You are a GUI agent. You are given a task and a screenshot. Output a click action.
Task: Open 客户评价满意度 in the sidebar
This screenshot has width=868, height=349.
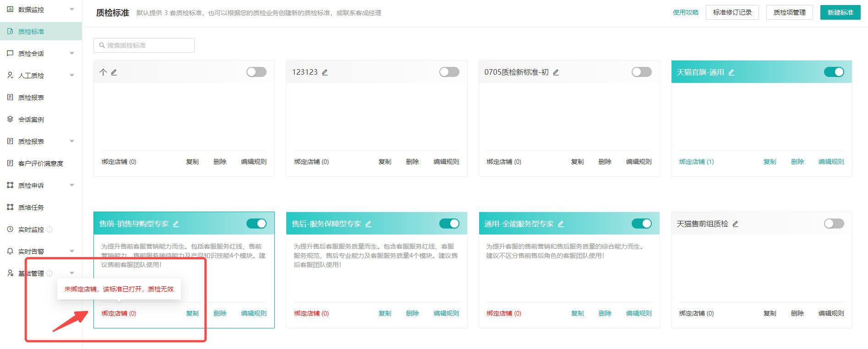[x=41, y=163]
